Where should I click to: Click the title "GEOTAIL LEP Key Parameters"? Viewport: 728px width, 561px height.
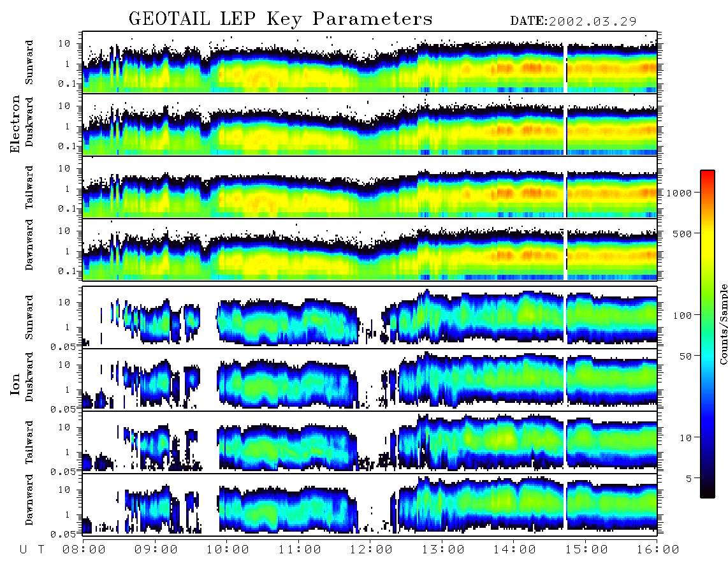(x=280, y=19)
